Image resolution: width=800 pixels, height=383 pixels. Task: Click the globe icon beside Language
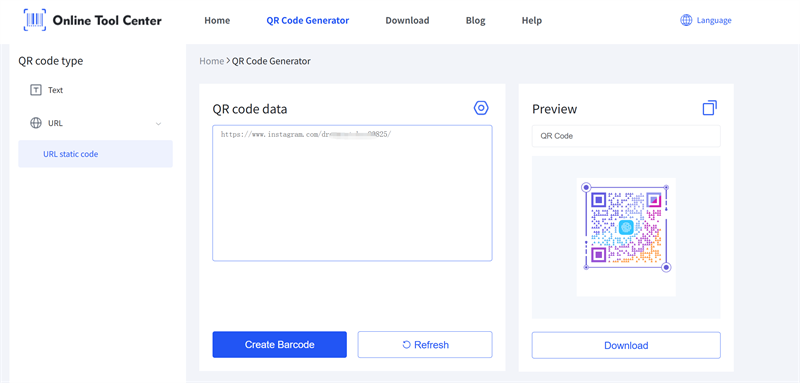tap(686, 20)
